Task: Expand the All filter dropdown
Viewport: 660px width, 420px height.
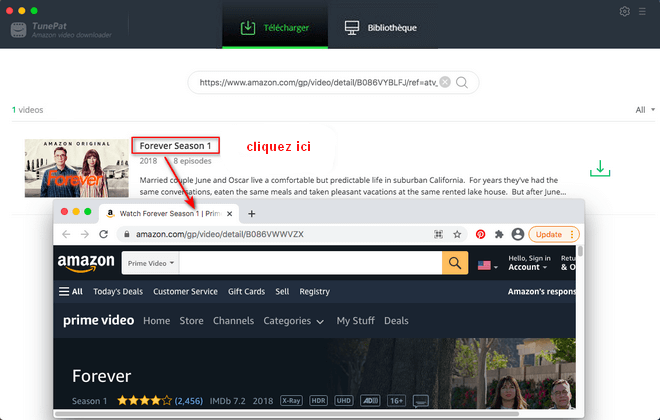Action: click(645, 110)
